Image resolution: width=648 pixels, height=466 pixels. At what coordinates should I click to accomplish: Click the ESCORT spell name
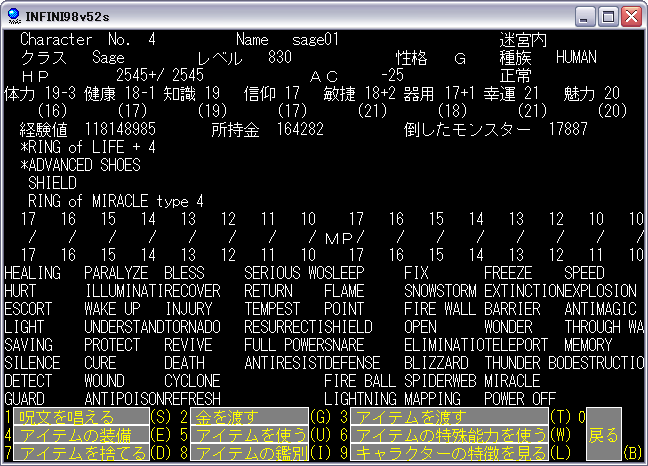(28, 309)
